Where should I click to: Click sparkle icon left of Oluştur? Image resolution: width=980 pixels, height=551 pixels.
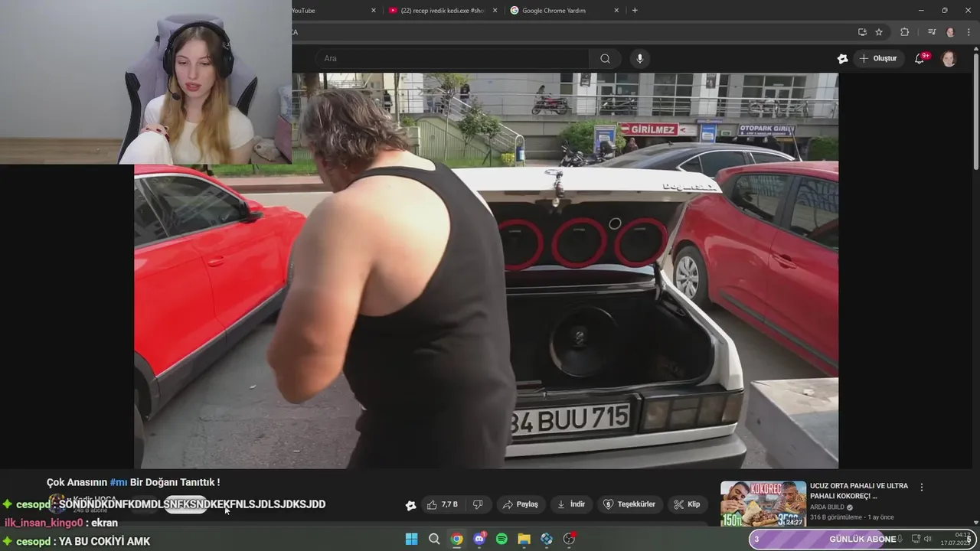pyautogui.click(x=842, y=59)
